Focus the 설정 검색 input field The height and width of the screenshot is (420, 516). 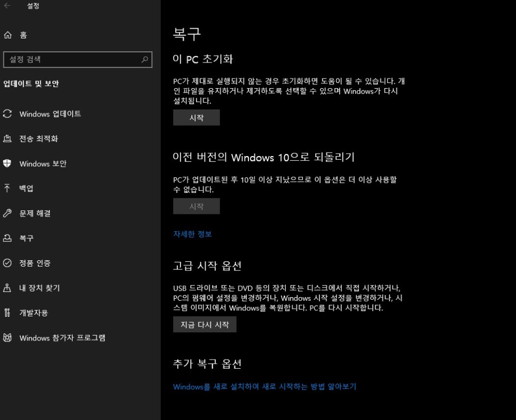pos(77,59)
